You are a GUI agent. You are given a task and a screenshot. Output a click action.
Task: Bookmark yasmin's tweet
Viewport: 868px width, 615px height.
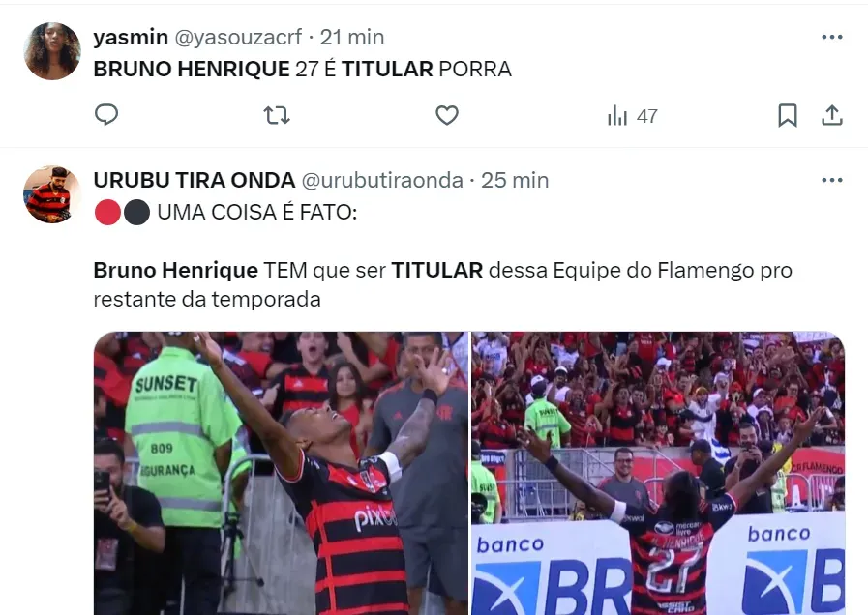click(787, 116)
